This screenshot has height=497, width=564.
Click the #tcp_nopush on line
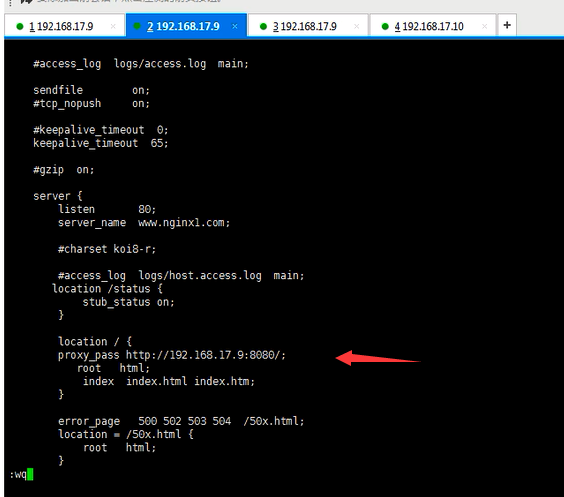pos(91,104)
